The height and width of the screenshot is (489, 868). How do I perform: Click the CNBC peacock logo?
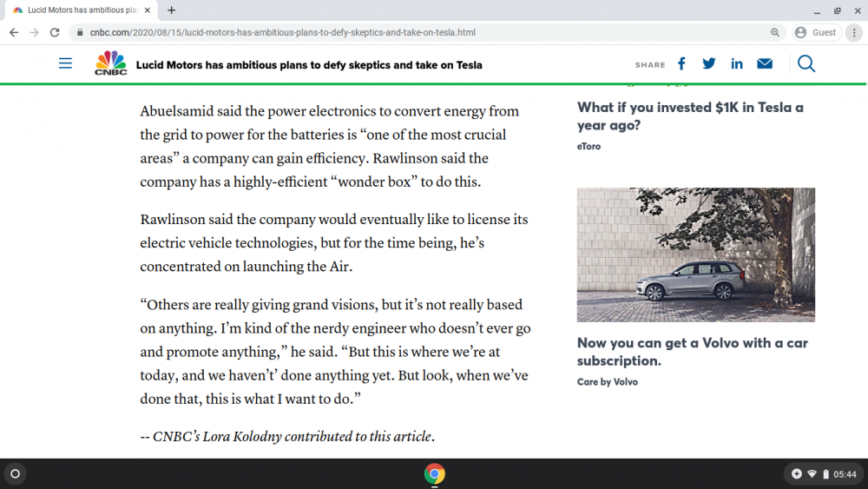pyautogui.click(x=111, y=63)
